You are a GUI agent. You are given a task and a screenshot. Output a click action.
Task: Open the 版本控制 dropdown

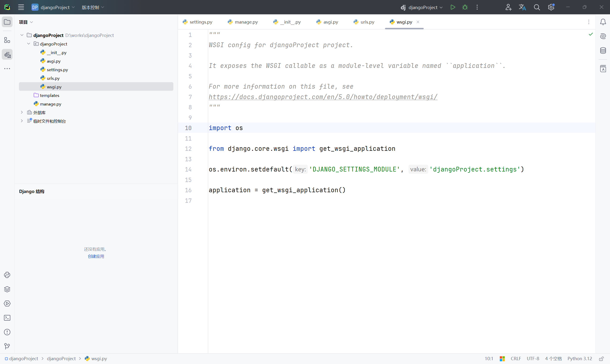93,7
